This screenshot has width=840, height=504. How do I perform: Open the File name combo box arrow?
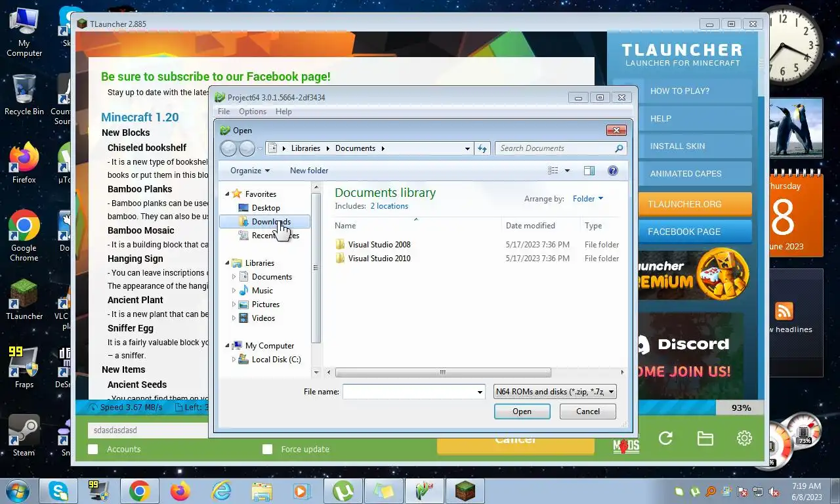480,392
